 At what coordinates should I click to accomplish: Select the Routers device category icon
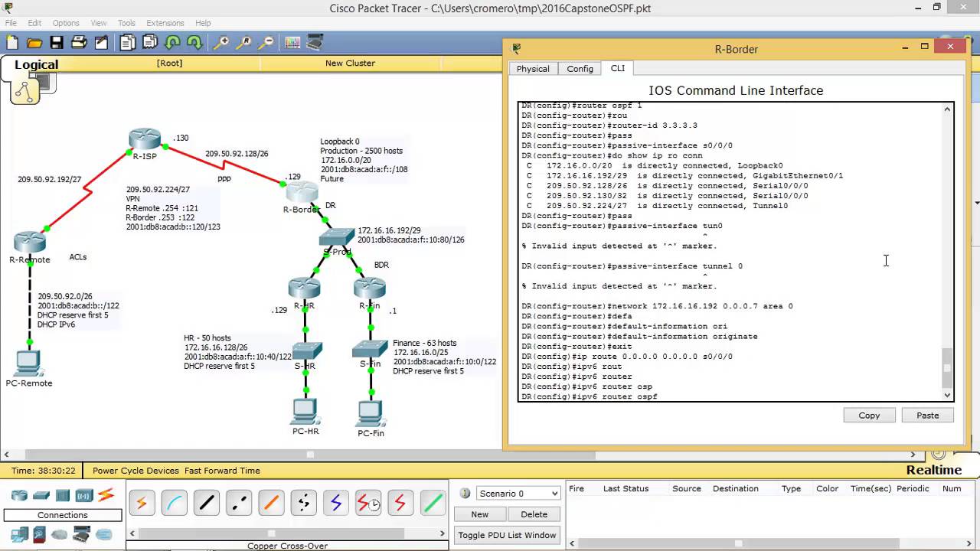(x=19, y=495)
